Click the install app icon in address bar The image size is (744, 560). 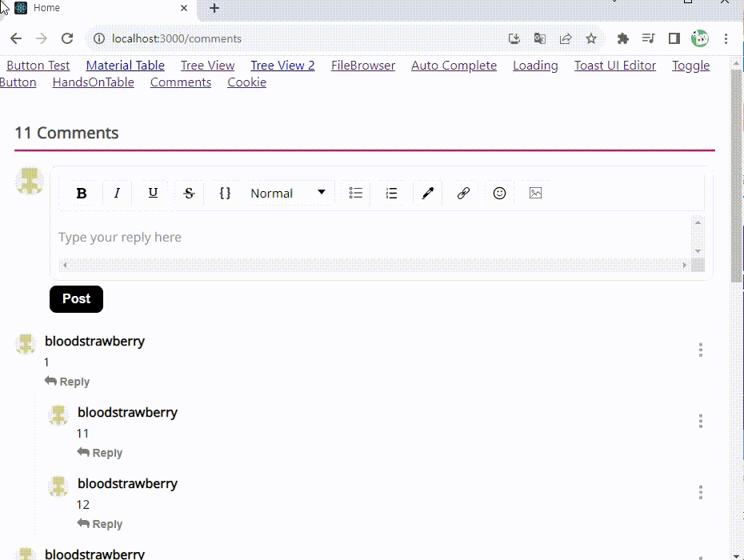pyautogui.click(x=514, y=38)
